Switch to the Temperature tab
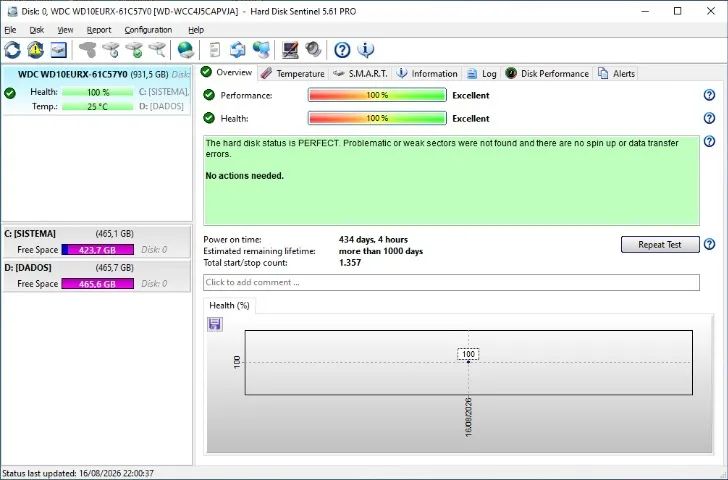 click(293, 73)
